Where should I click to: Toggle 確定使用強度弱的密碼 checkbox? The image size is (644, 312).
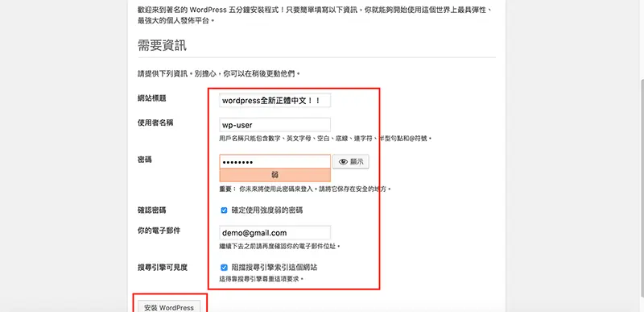point(224,210)
